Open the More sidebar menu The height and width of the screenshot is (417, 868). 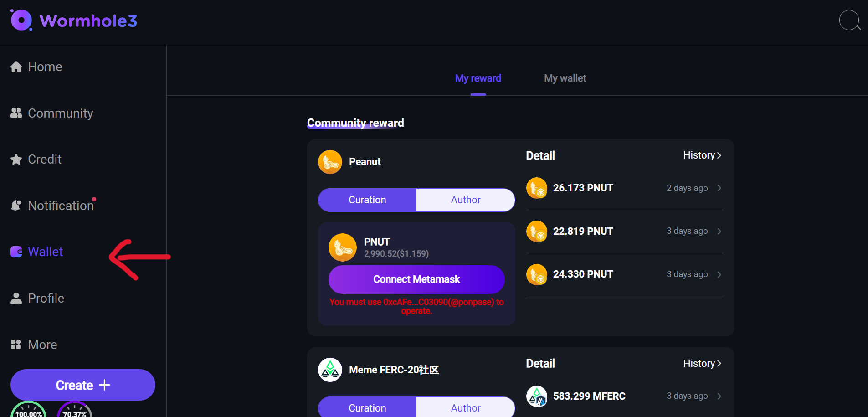click(16, 345)
